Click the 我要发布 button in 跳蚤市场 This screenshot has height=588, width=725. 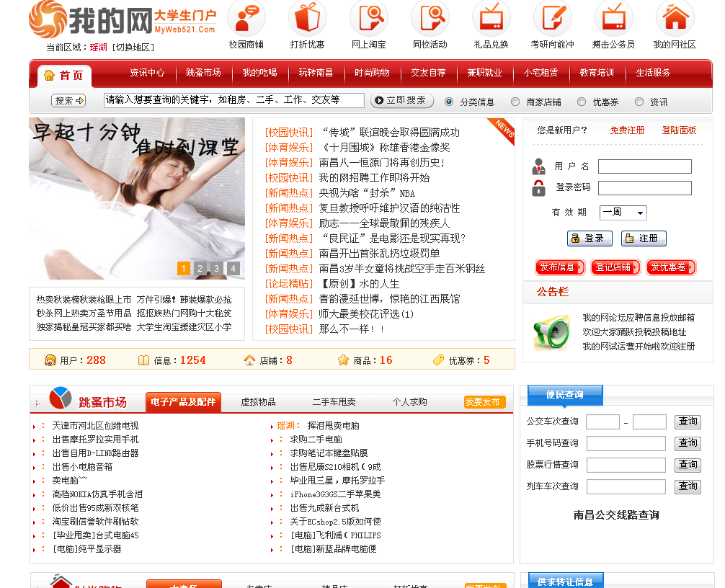(x=484, y=401)
